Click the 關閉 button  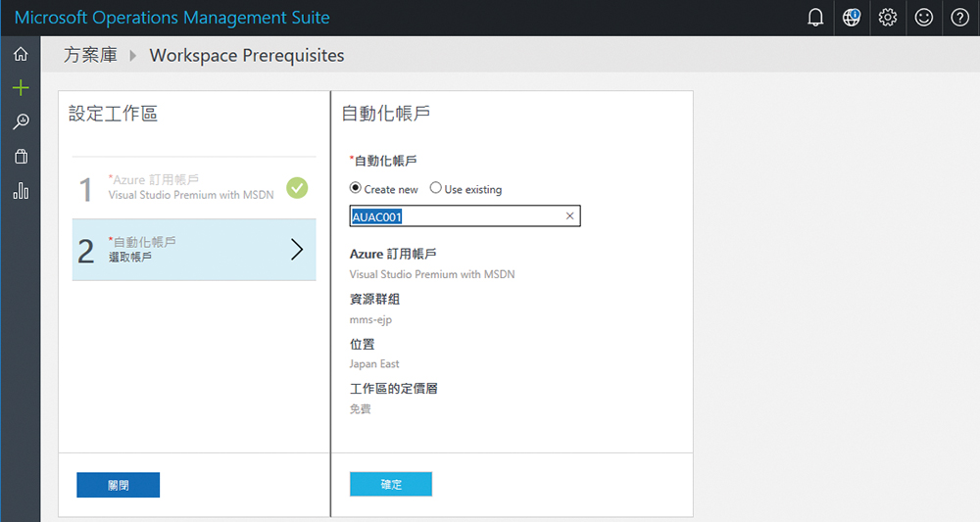coord(119,485)
